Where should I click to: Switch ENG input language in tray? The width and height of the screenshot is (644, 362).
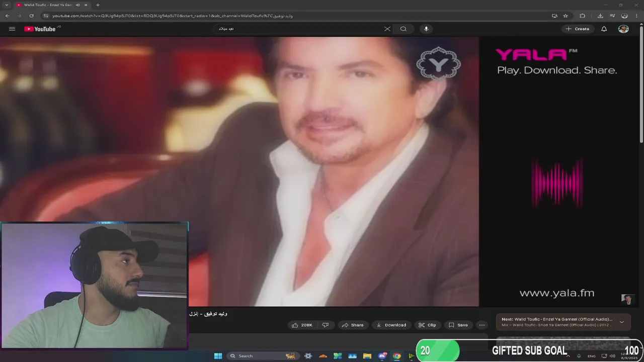pos(592,356)
